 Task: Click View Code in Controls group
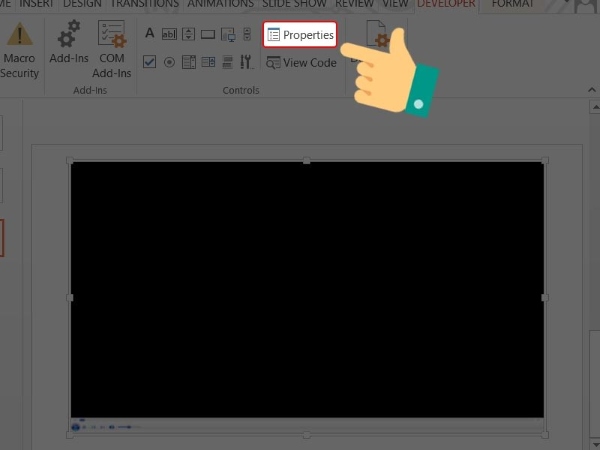tap(301, 62)
